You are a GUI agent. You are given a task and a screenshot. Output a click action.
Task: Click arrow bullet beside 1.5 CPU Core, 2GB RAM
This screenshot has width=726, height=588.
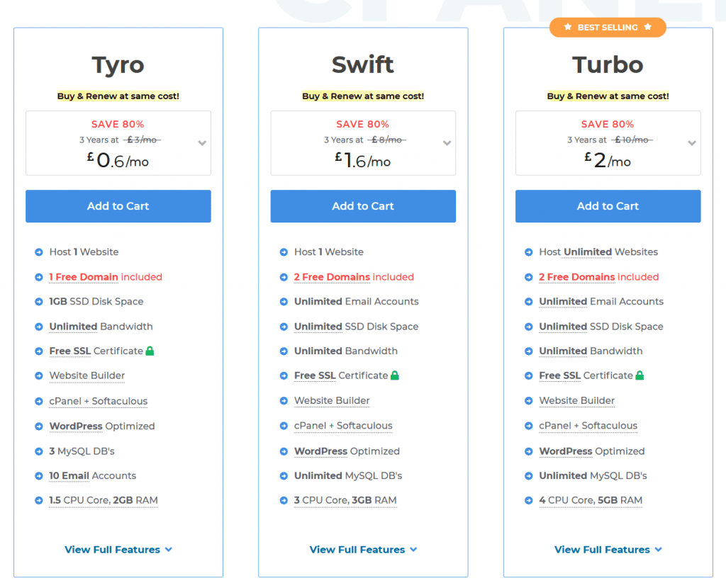tap(39, 500)
